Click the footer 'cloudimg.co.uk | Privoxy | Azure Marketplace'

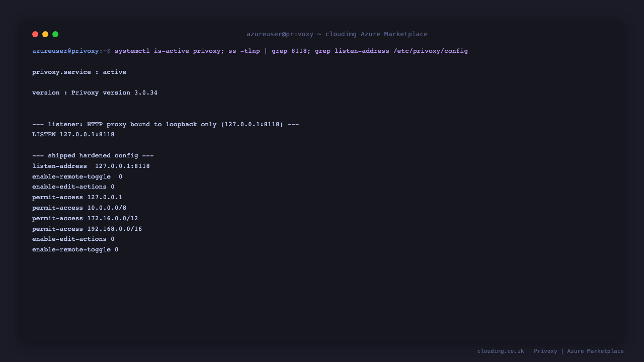point(550,351)
